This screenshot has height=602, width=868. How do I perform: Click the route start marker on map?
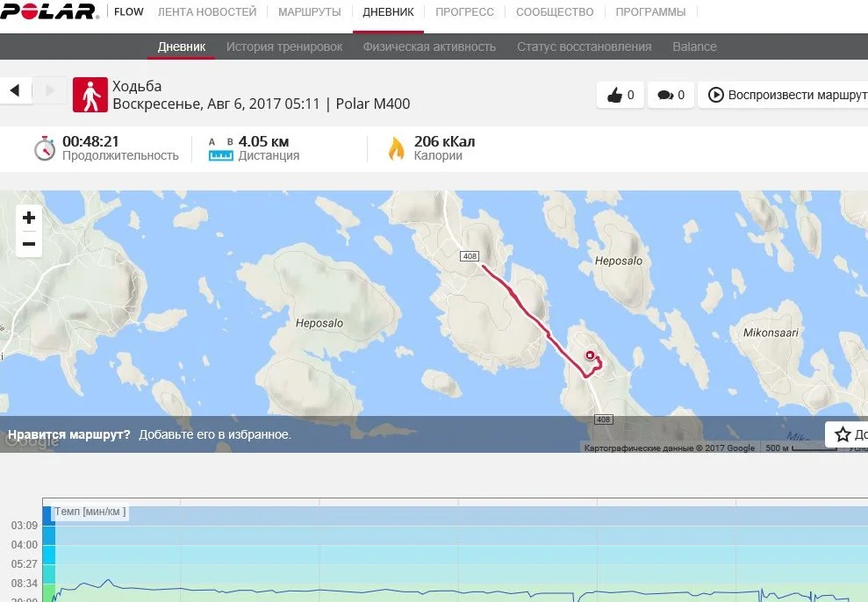click(590, 355)
